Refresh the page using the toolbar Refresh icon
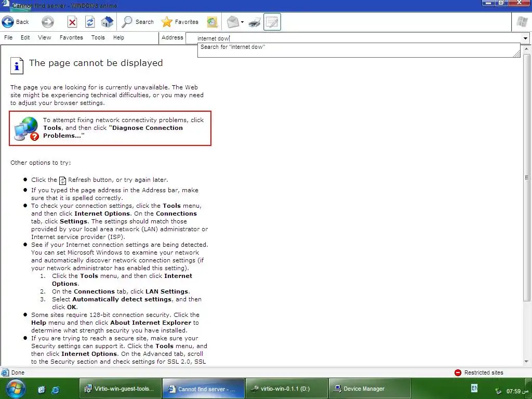 pyautogui.click(x=89, y=22)
